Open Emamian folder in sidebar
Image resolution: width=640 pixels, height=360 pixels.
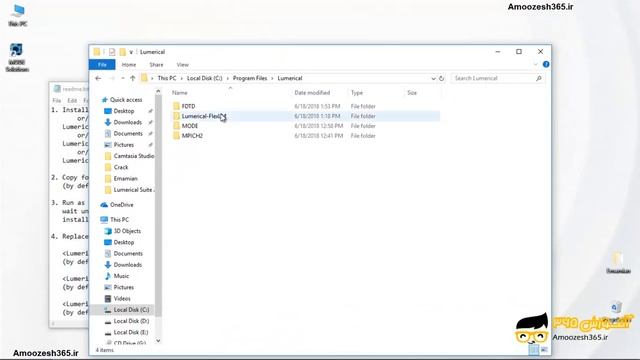pos(125,178)
